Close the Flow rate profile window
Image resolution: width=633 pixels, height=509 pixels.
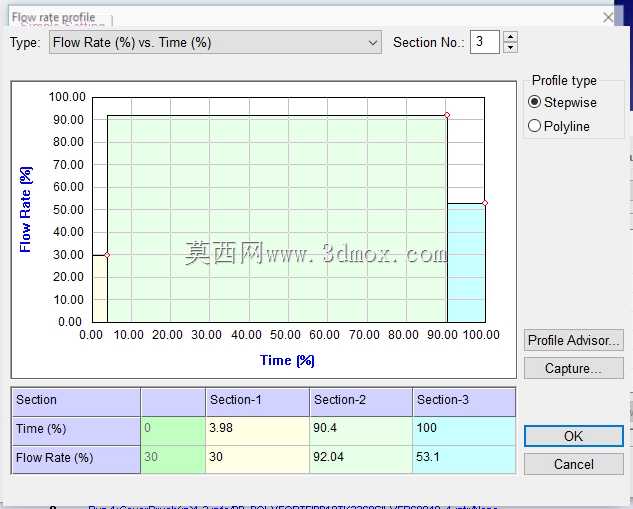[x=608, y=17]
